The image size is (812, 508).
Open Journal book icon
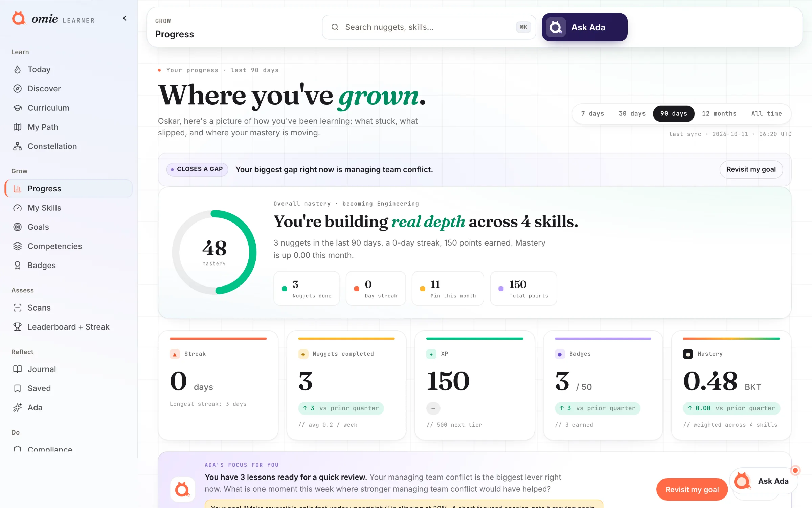(18, 369)
